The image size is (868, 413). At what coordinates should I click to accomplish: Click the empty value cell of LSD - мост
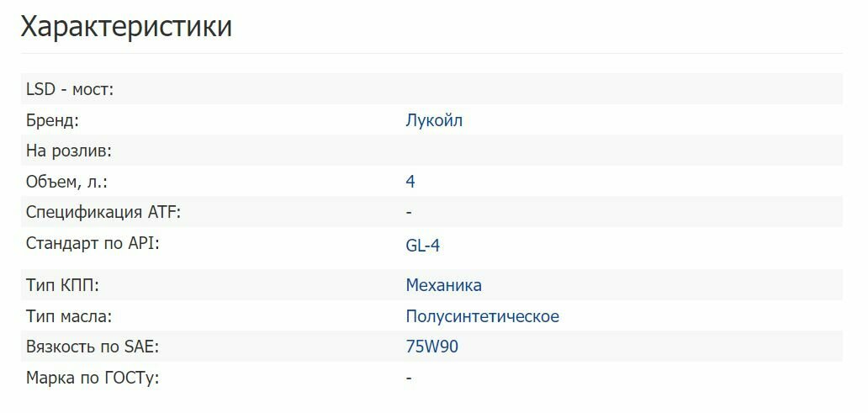[x=623, y=89]
